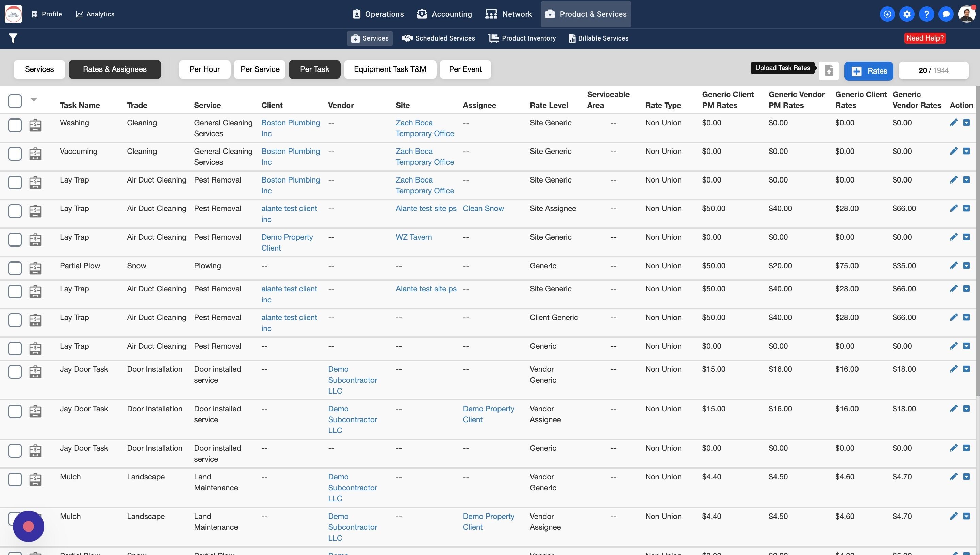Click pencil icon for Vaccuming row
Screen dimensions: 980x555
tap(953, 151)
